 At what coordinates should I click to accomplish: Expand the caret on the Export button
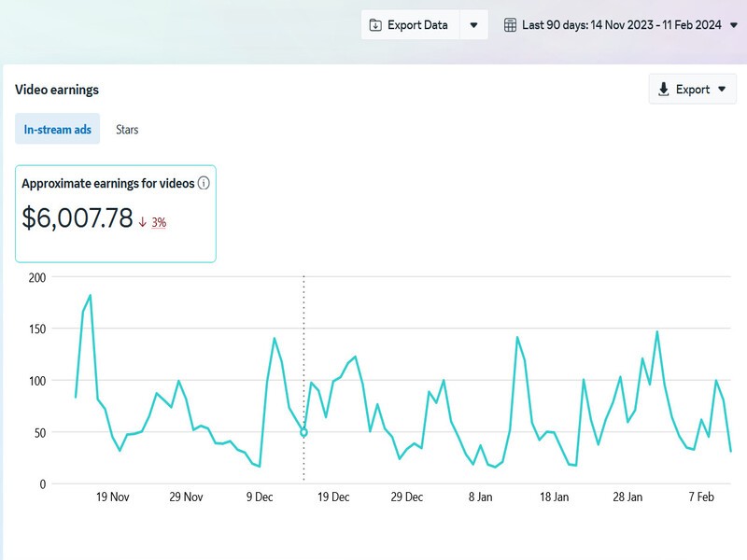coord(721,90)
